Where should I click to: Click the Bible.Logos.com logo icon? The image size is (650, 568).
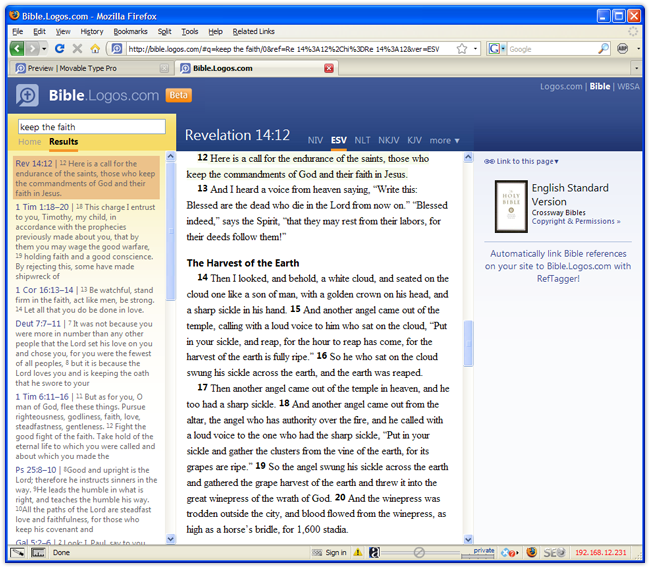[27, 95]
